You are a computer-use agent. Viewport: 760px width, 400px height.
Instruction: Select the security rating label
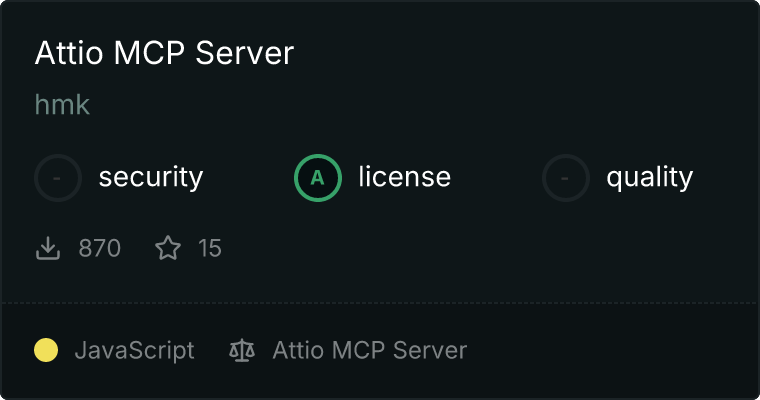(x=150, y=178)
